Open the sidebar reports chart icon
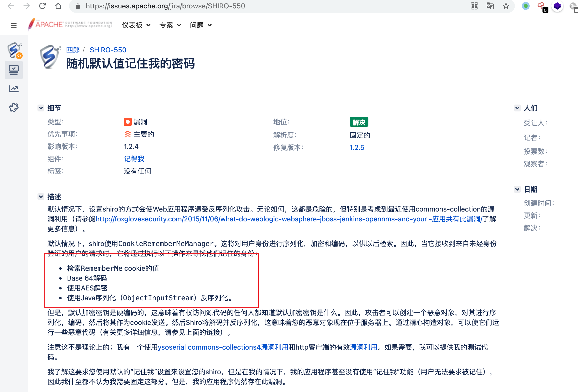This screenshot has width=578, height=392. click(x=14, y=89)
